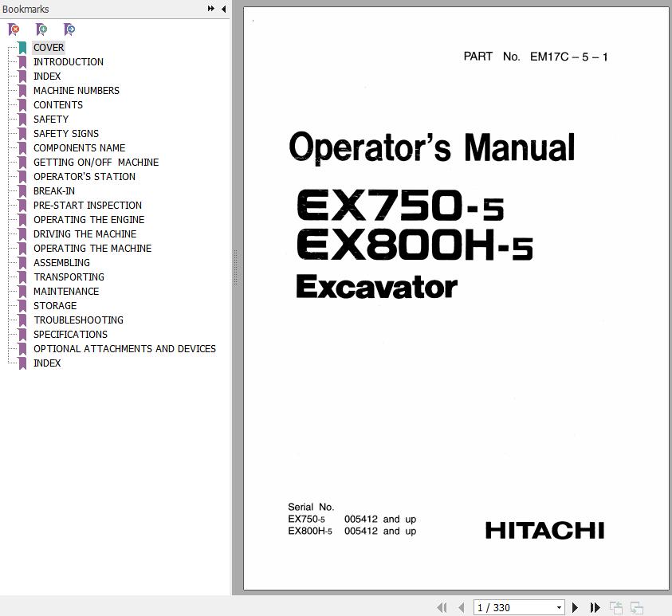Click the EX800H-5 model heading
Viewport: 672px width, 616px height.
coord(415,245)
